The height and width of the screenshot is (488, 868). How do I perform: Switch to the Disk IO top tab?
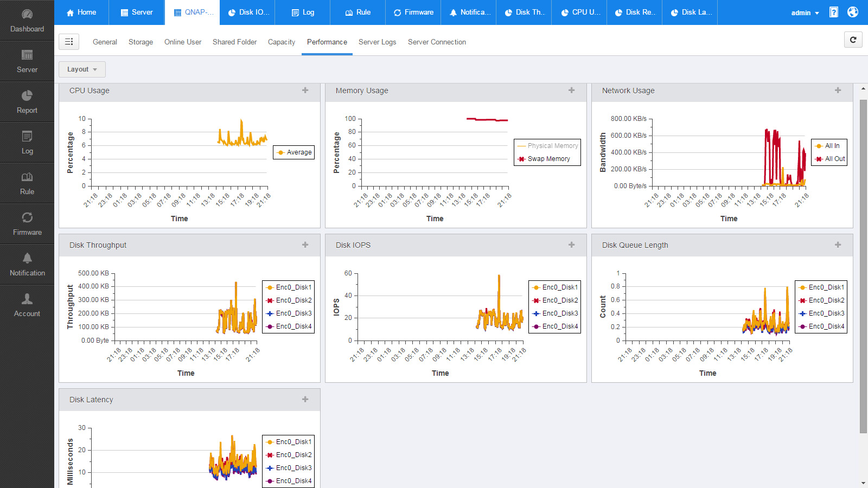pyautogui.click(x=247, y=12)
